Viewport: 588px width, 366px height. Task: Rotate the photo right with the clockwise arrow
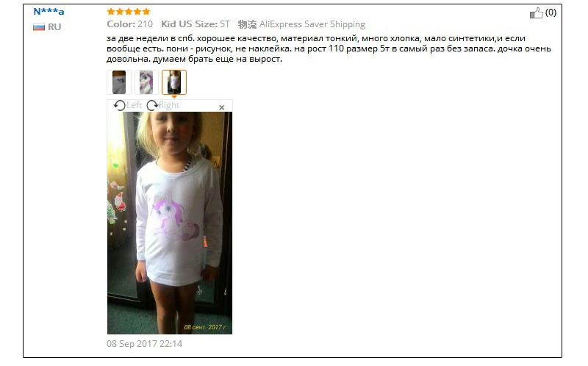152,105
